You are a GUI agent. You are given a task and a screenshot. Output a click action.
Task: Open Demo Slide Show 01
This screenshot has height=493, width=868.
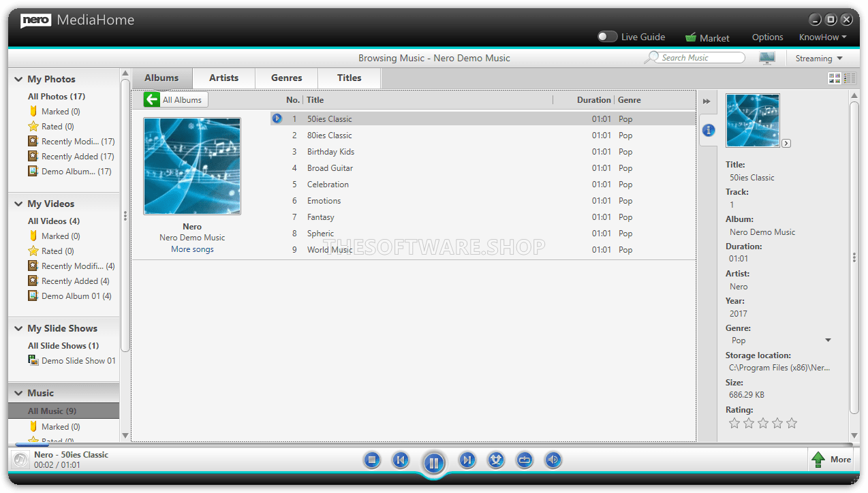point(72,361)
